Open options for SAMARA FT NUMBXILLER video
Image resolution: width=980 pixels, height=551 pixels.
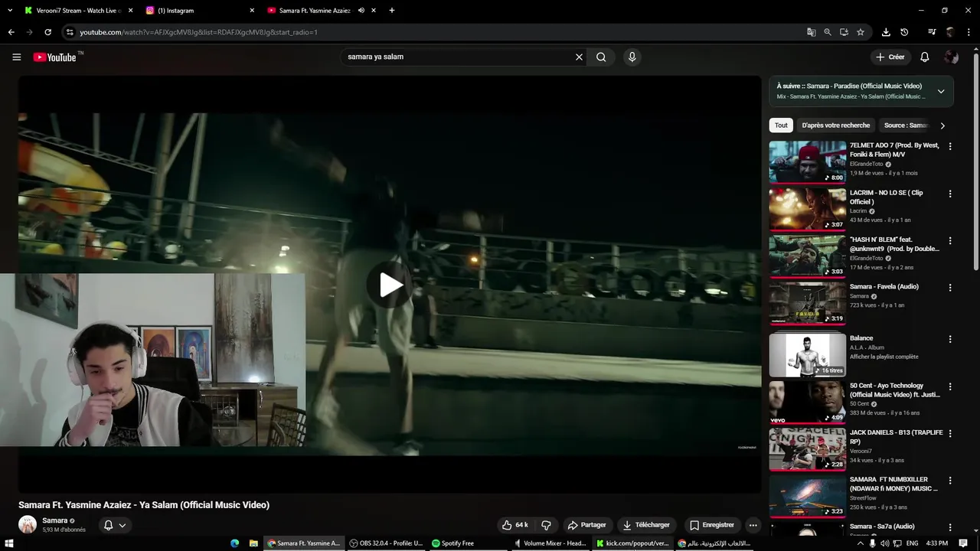point(950,481)
